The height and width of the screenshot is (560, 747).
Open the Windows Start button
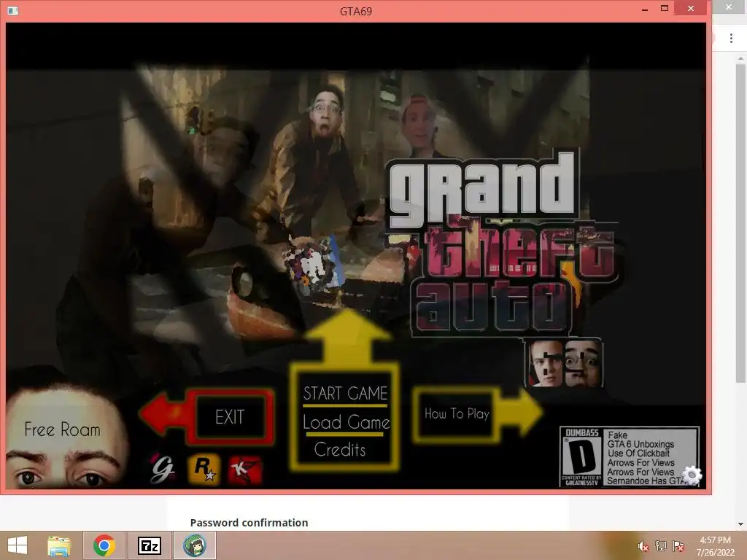[18, 545]
